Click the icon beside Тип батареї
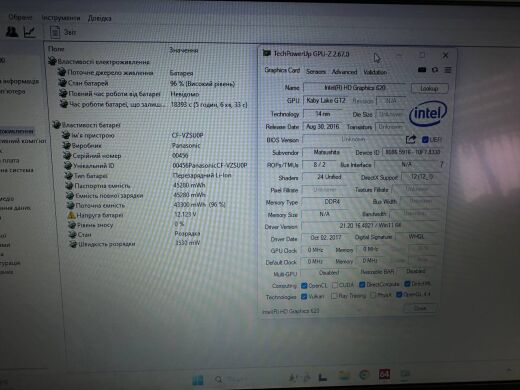This screenshot has width=520, height=390. click(x=68, y=175)
